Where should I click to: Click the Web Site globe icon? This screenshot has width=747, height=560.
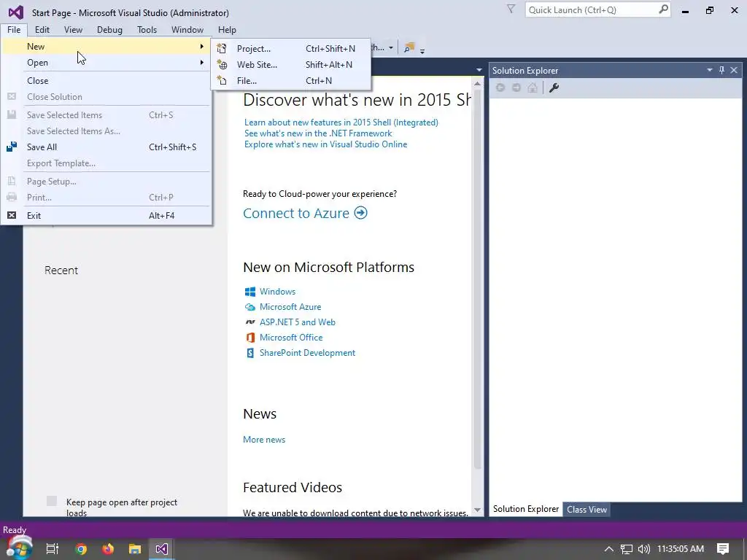222,64
